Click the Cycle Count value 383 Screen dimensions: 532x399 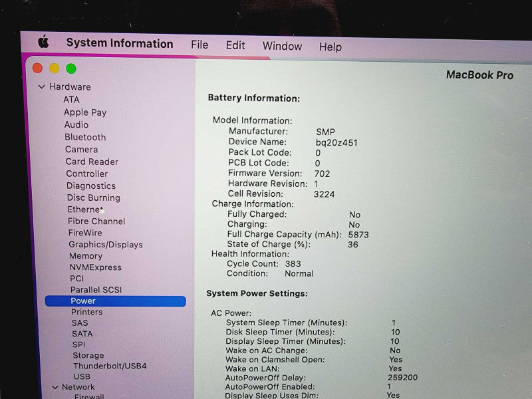(293, 263)
